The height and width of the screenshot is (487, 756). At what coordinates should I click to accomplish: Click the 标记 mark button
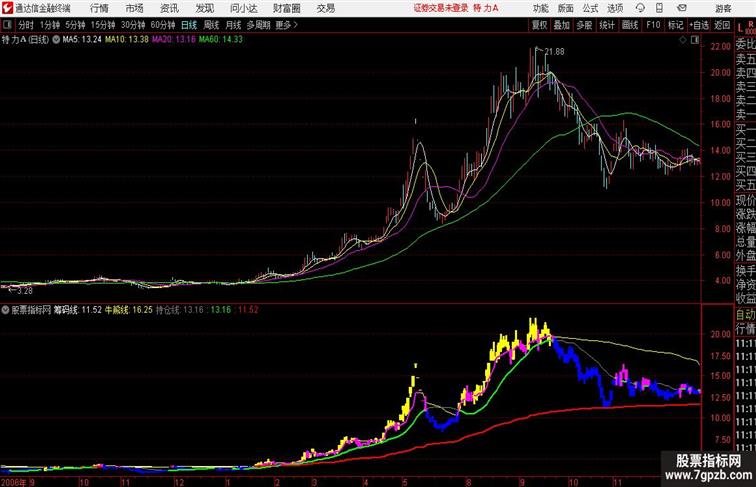coord(675,25)
